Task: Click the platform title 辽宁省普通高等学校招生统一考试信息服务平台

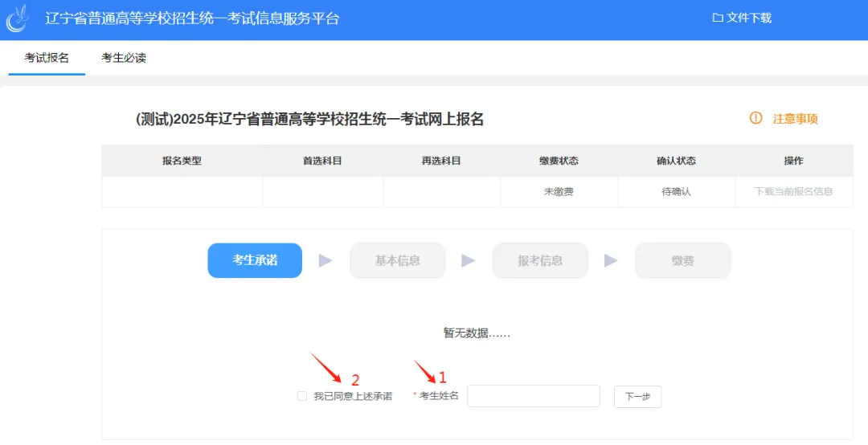Action: tap(192, 18)
